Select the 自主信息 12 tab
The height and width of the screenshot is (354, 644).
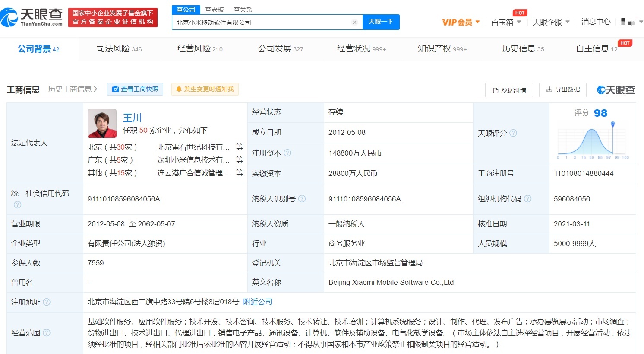click(x=597, y=49)
